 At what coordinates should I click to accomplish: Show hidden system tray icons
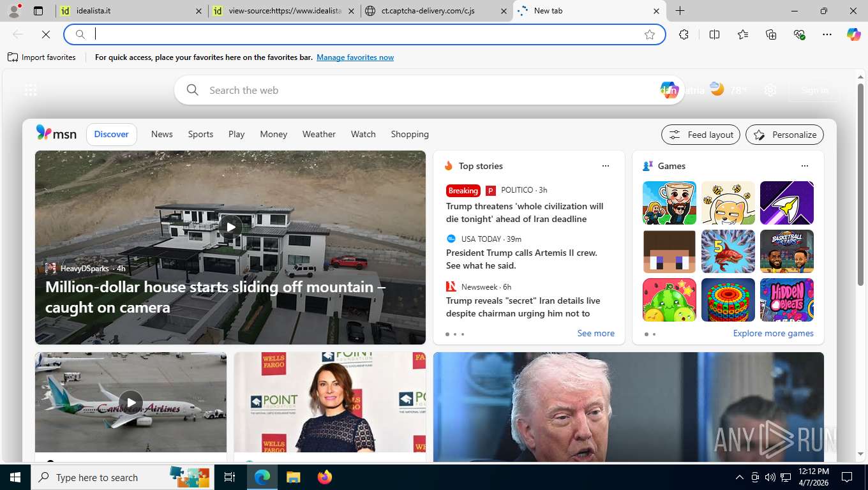(740, 477)
